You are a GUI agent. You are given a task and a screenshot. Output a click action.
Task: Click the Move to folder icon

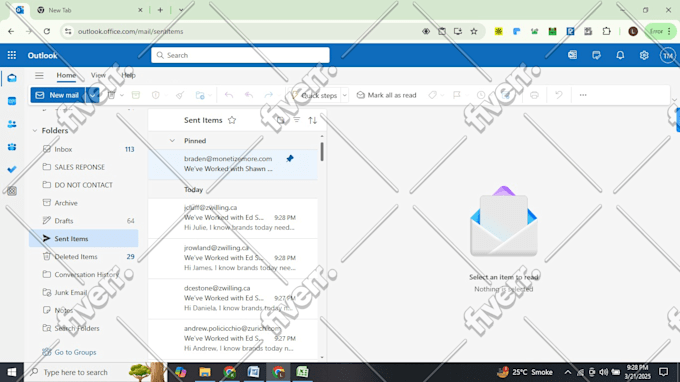pos(200,95)
